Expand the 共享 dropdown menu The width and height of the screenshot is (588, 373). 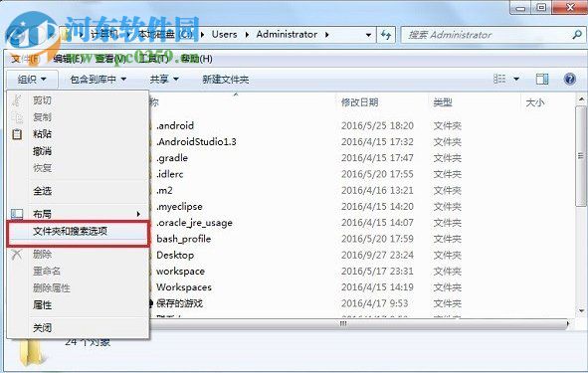click(164, 80)
